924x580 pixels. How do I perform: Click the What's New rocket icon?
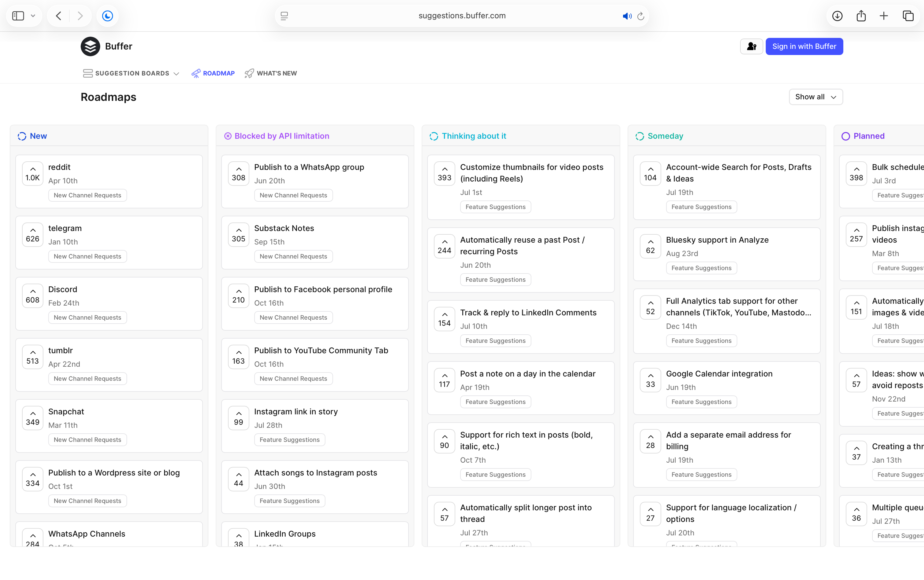(249, 73)
